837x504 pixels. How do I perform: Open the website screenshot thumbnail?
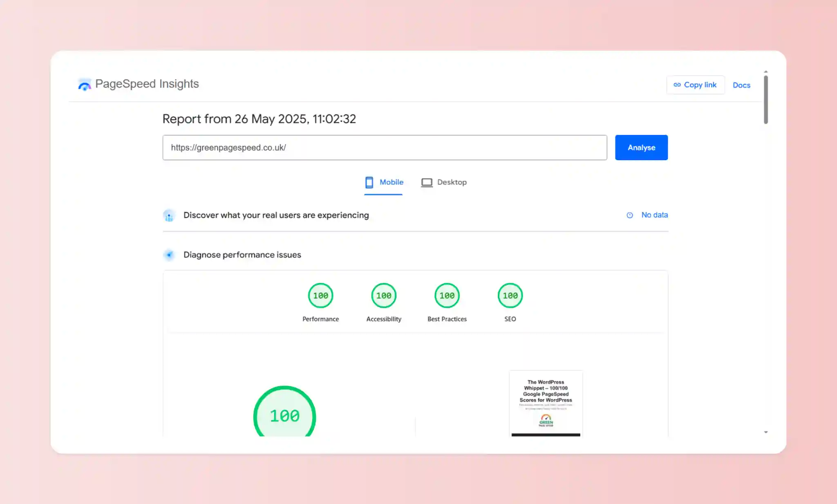[546, 403]
